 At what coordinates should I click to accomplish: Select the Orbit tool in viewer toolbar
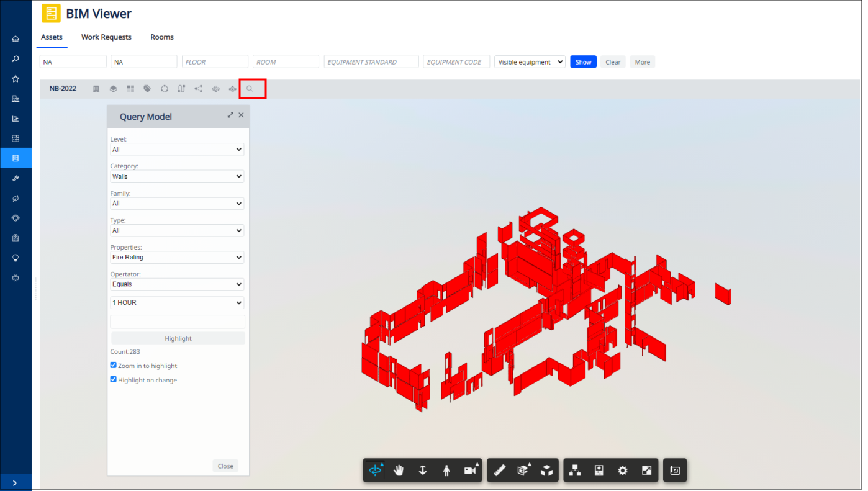[x=375, y=471]
